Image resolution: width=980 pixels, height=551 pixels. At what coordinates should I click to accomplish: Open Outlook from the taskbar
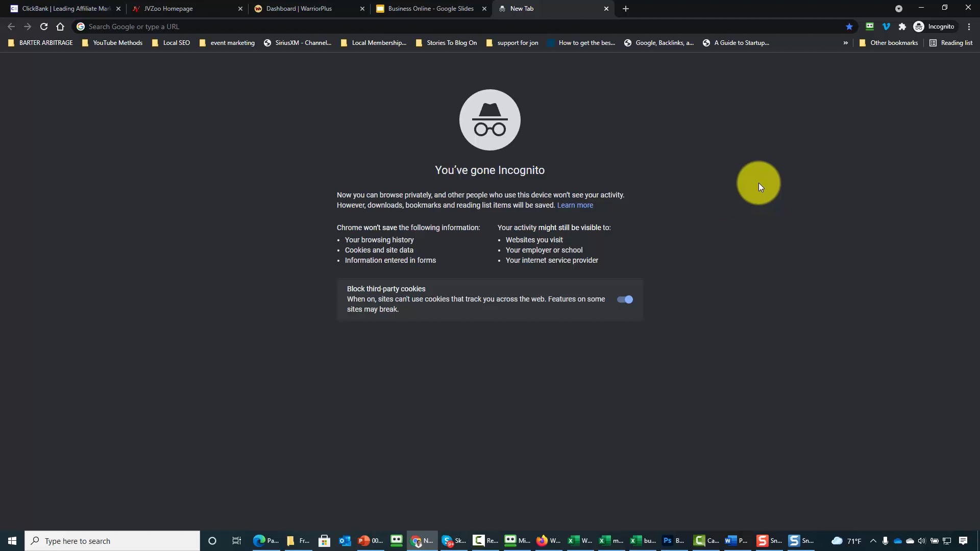coord(345,541)
